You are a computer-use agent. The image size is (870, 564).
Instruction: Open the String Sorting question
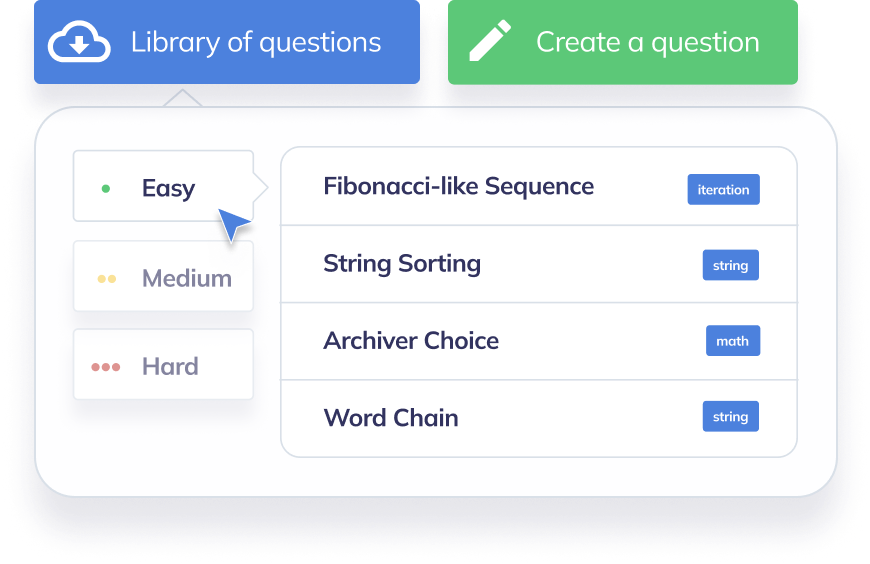[539, 264]
